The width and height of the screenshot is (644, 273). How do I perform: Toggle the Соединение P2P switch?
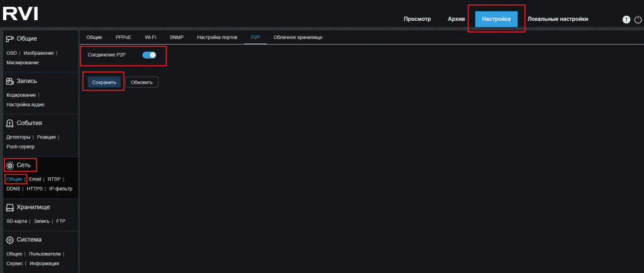tap(149, 55)
